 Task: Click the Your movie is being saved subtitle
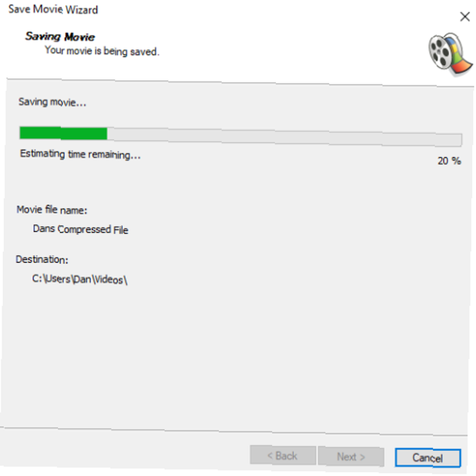pos(102,51)
